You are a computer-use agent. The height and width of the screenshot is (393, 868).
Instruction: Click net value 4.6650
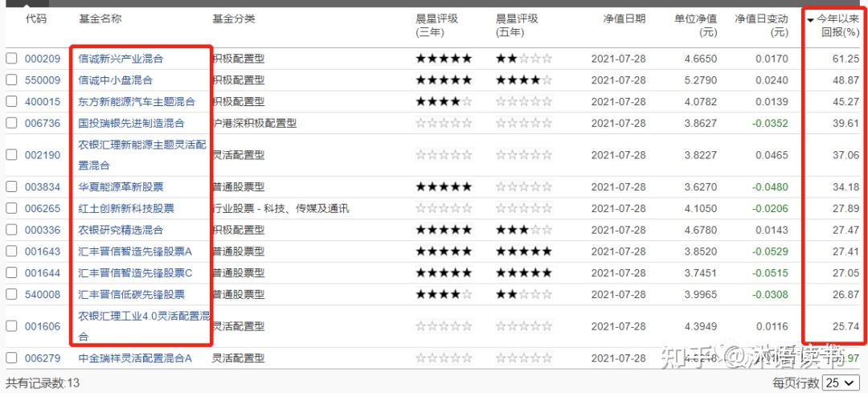click(700, 59)
